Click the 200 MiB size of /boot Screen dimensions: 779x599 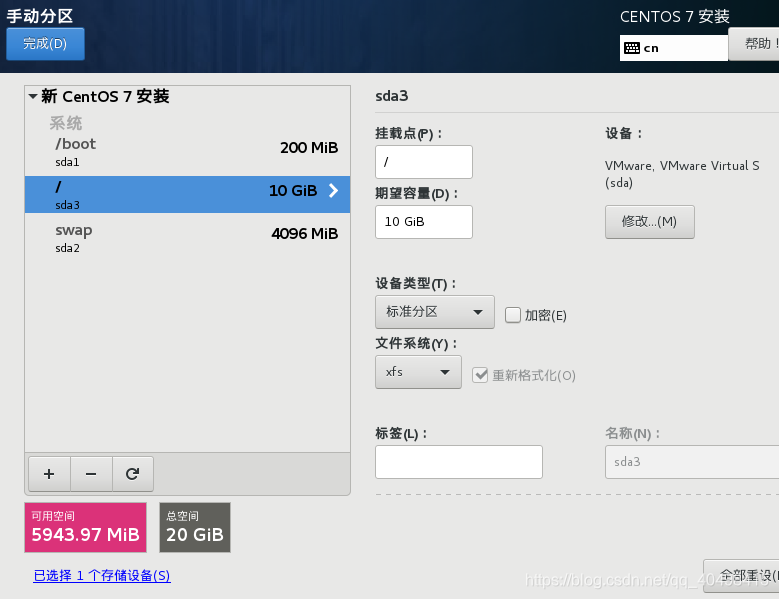pyautogui.click(x=309, y=148)
